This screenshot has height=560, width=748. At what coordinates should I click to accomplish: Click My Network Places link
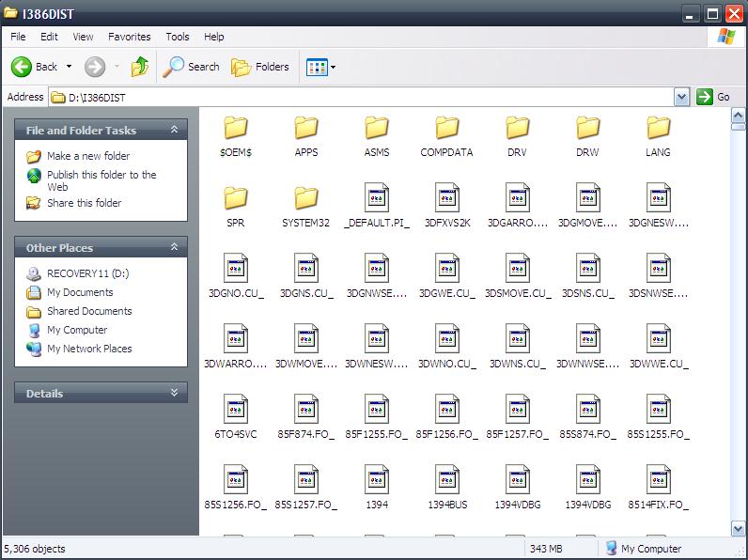89,349
